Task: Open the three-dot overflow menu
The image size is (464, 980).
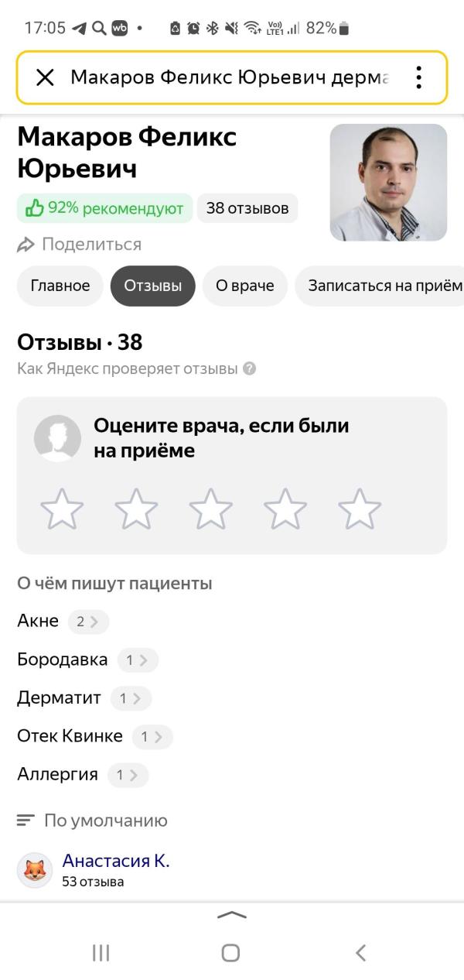Action: (x=418, y=77)
